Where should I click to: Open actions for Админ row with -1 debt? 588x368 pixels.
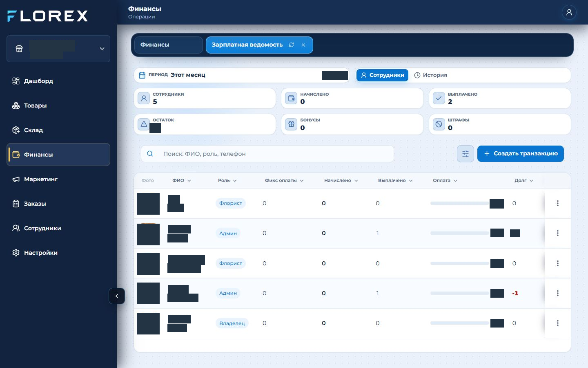(x=558, y=293)
